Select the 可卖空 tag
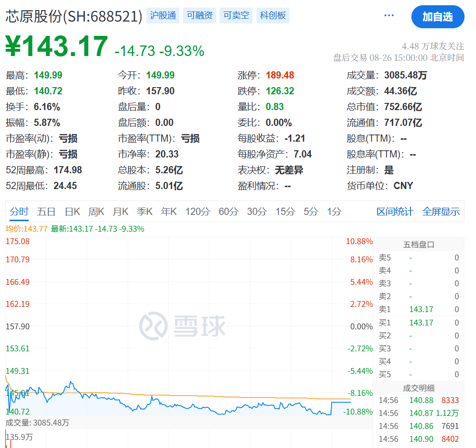 [236, 15]
